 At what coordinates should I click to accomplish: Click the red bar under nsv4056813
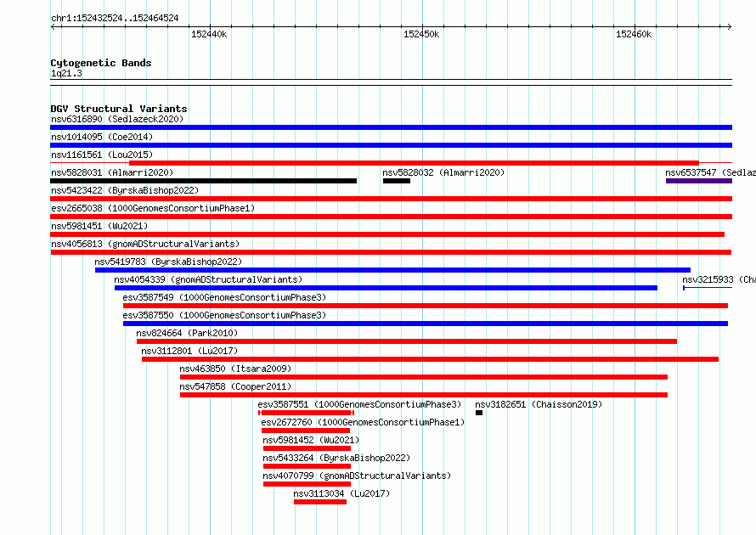[391, 252]
